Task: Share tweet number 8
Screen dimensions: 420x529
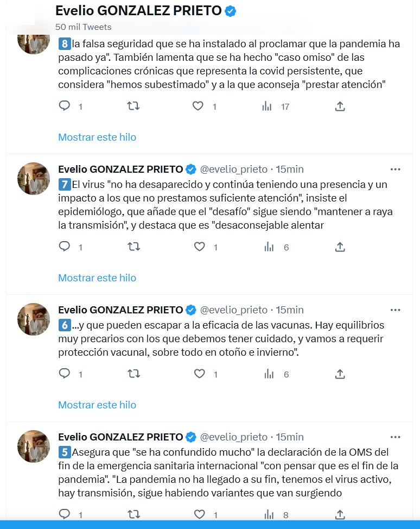Action: click(x=340, y=106)
